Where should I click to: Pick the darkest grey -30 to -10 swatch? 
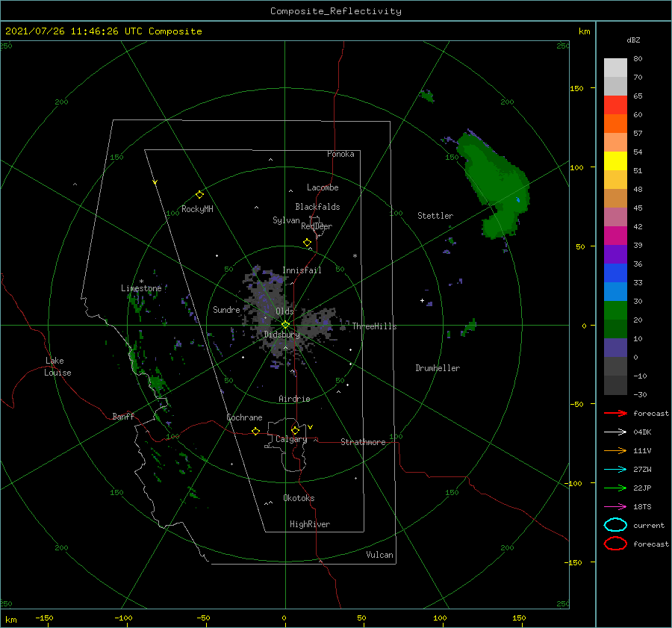click(x=615, y=385)
